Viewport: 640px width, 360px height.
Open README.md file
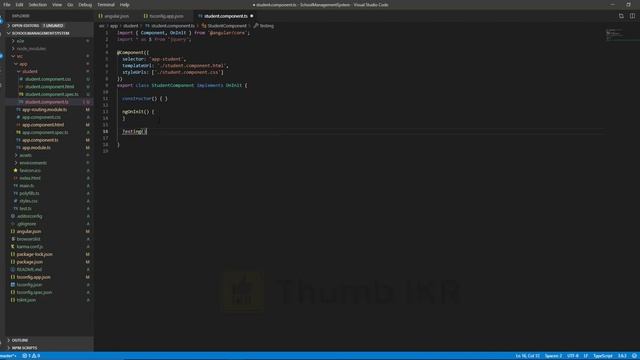(29, 269)
